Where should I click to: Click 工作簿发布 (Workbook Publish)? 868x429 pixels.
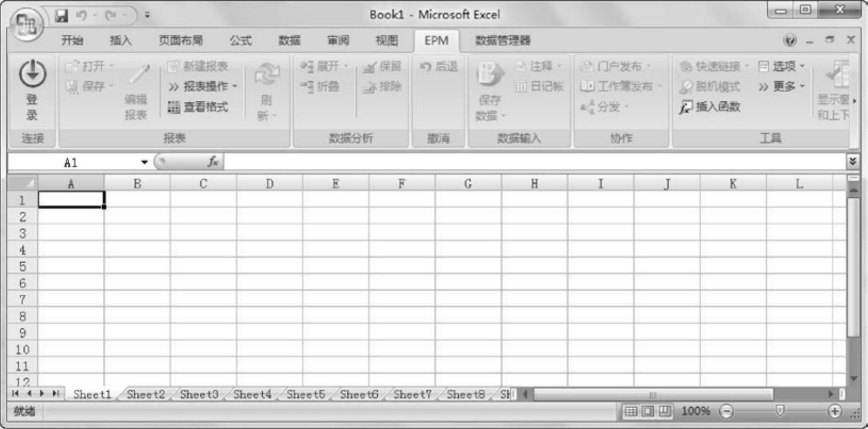pos(621,86)
